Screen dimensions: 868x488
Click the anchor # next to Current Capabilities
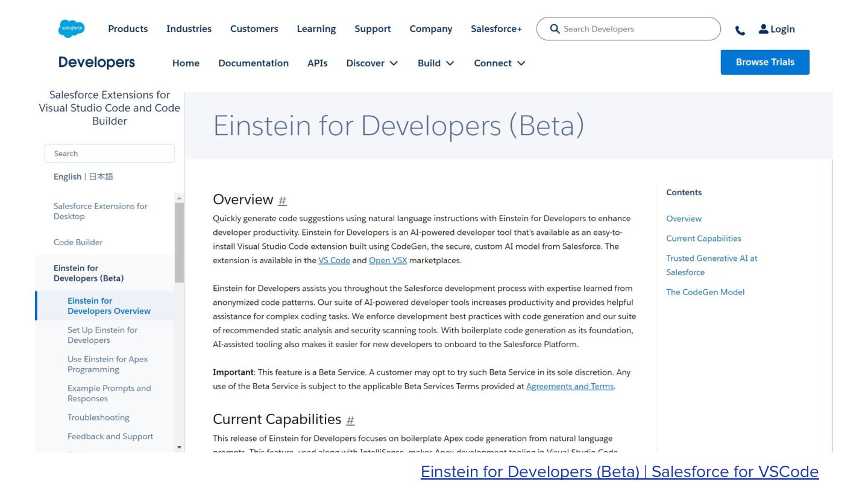pyautogui.click(x=350, y=421)
